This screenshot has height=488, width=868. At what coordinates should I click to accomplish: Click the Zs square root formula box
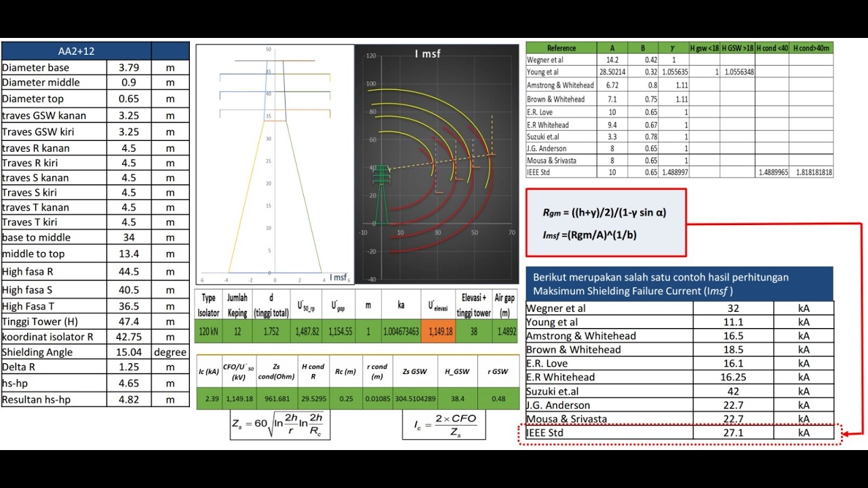tap(280, 425)
